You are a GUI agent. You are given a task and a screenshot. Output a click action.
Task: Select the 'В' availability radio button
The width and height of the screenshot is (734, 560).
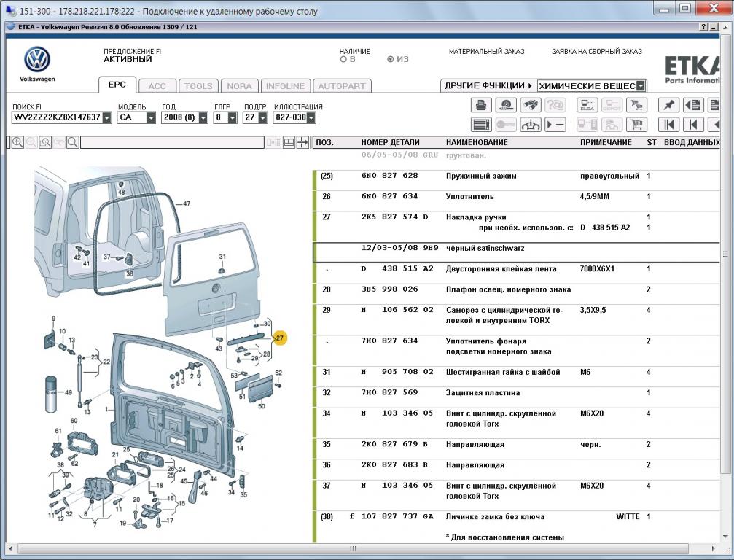click(x=343, y=60)
